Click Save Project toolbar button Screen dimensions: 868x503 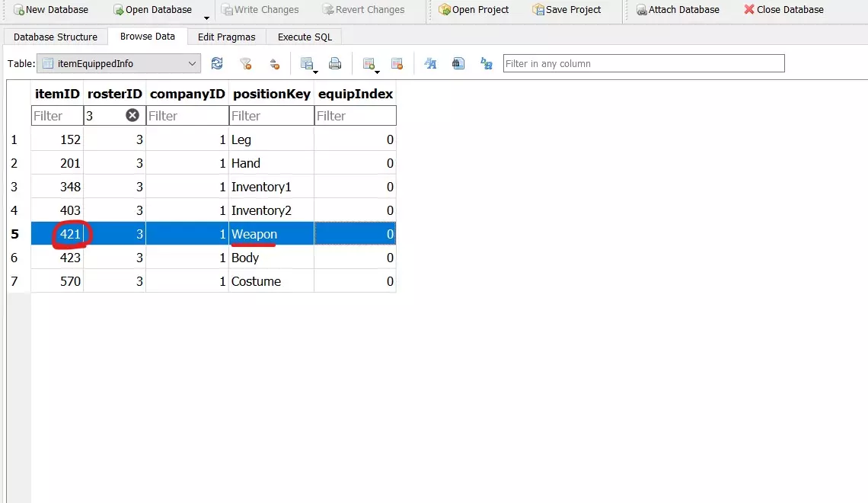click(566, 9)
